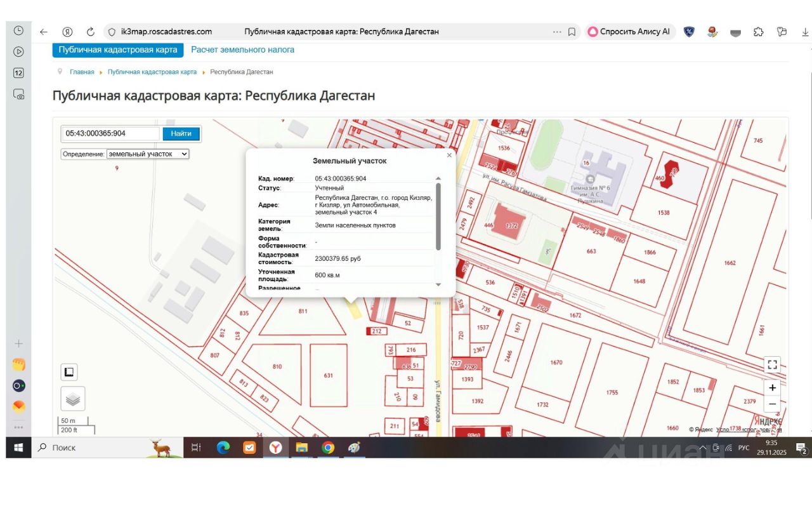
Task: Open the Yandex Mail icon in sidebar
Action: point(19,406)
